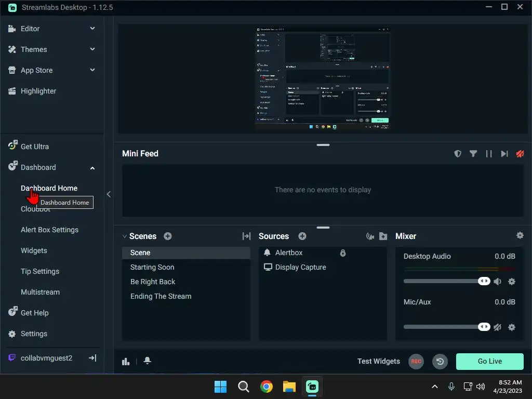Viewport: 532px width, 399px height.
Task: Open the performance stats bar chart icon
Action: click(x=126, y=362)
